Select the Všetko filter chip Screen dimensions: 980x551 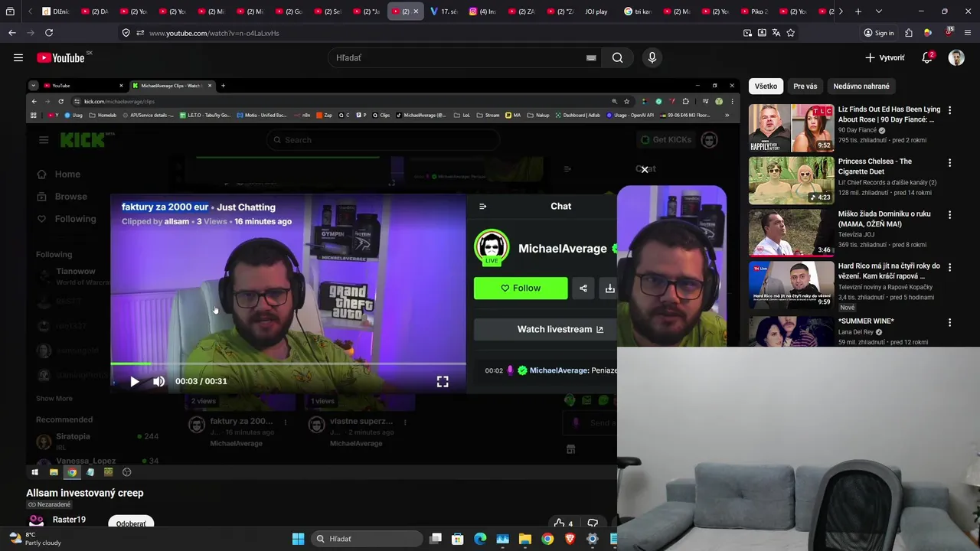pyautogui.click(x=766, y=86)
